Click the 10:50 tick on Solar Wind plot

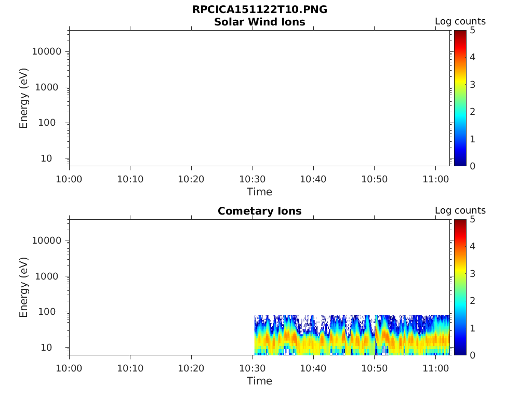(x=374, y=179)
